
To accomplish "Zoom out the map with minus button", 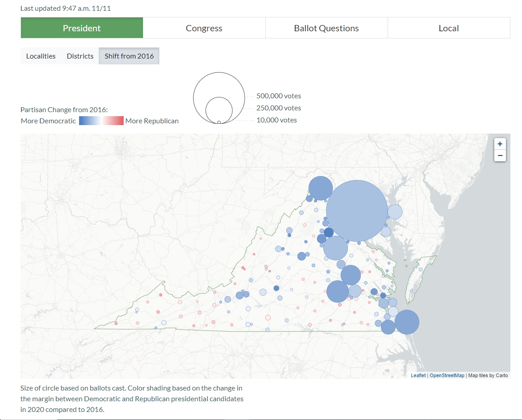I will click(x=500, y=155).
